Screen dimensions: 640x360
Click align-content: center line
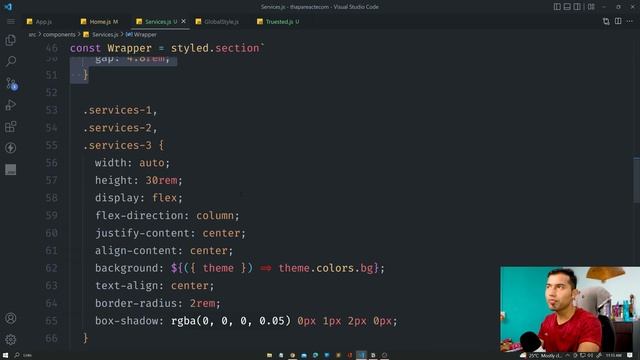(164, 251)
